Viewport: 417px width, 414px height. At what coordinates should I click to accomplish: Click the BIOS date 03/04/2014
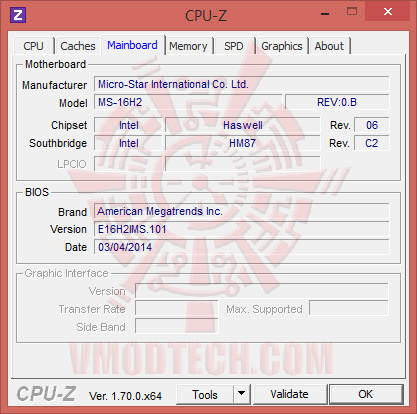pos(242,247)
